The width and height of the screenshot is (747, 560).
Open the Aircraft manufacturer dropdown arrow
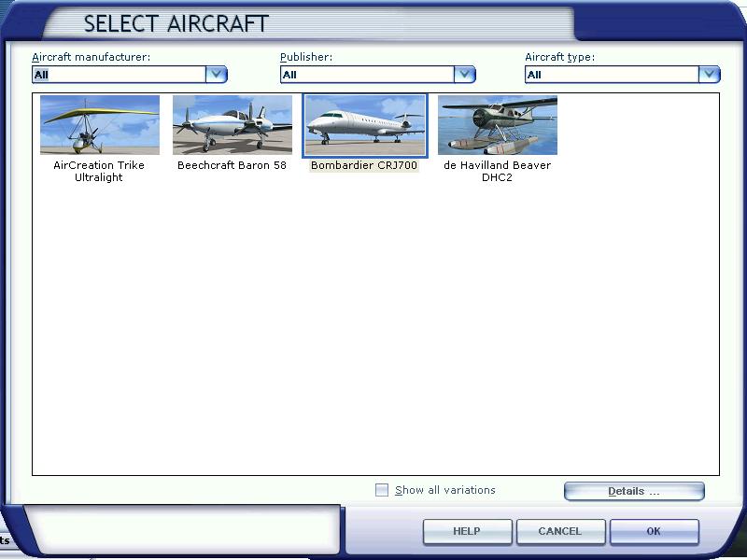[217, 75]
